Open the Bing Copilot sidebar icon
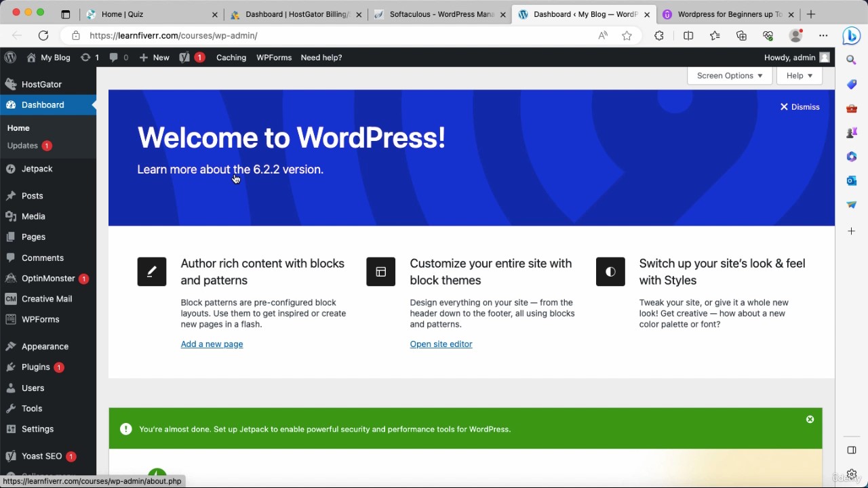 tap(852, 35)
